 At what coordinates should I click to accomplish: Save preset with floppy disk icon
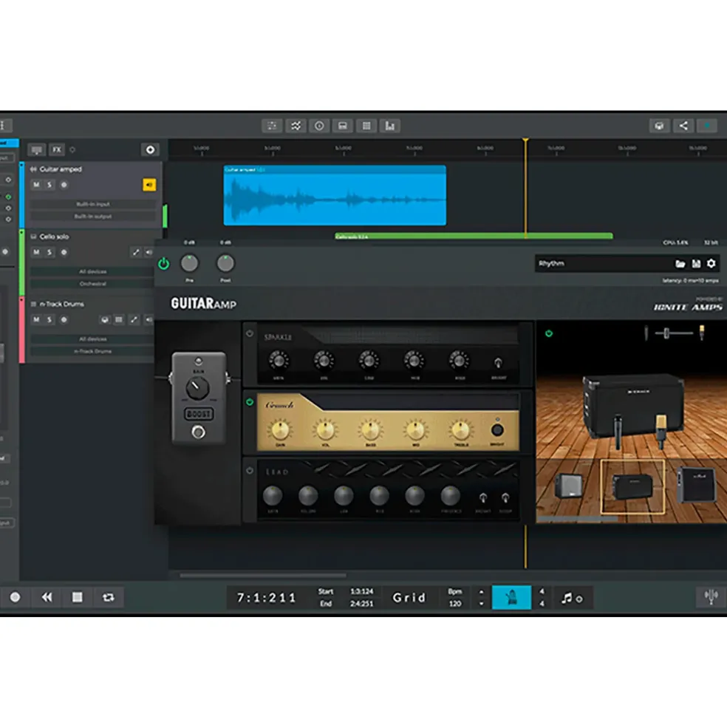pos(696,264)
